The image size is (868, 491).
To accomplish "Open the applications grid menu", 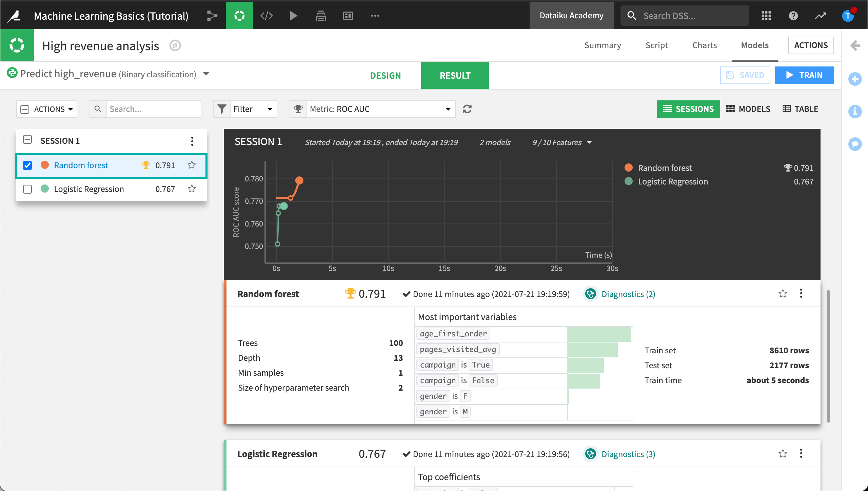I will point(766,16).
